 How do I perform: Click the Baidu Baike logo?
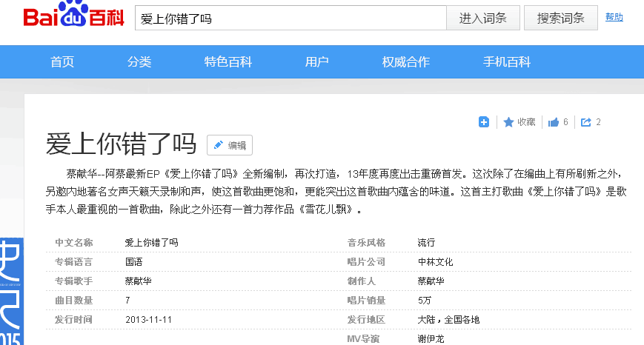(73, 17)
